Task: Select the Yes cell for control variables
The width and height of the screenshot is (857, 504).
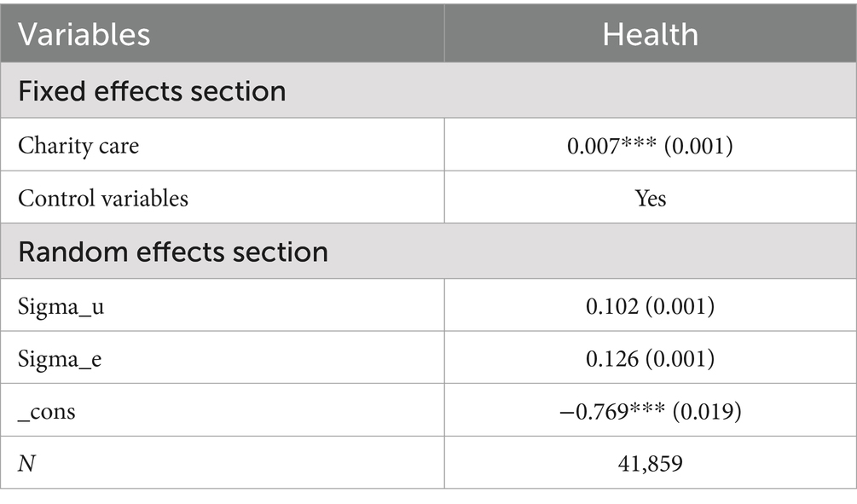Action: pos(651,198)
